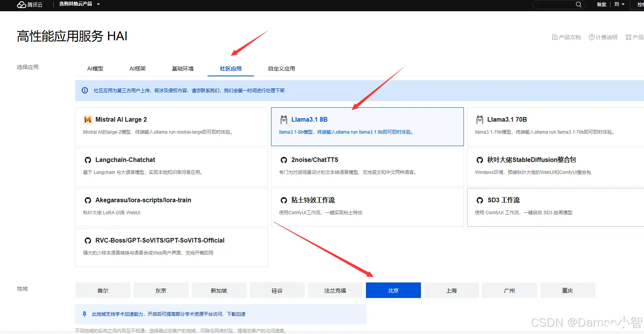Choose the 重庆 region button
The image size is (644, 334).
(568, 290)
